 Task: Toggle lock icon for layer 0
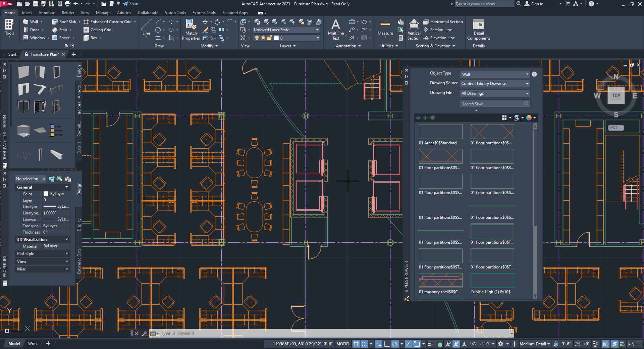pyautogui.click(x=269, y=38)
